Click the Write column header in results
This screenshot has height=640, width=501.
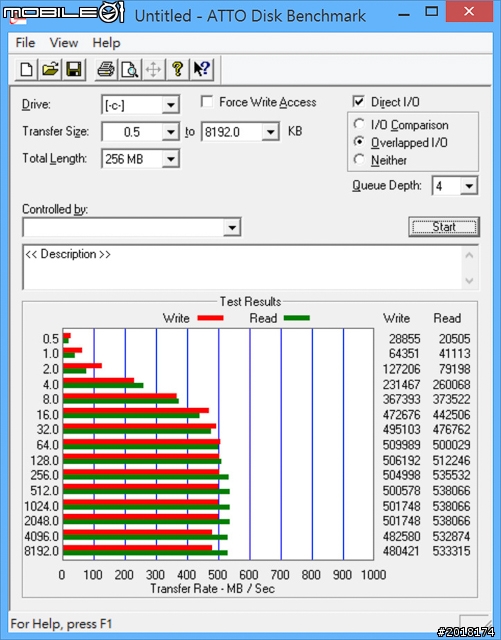[396, 318]
